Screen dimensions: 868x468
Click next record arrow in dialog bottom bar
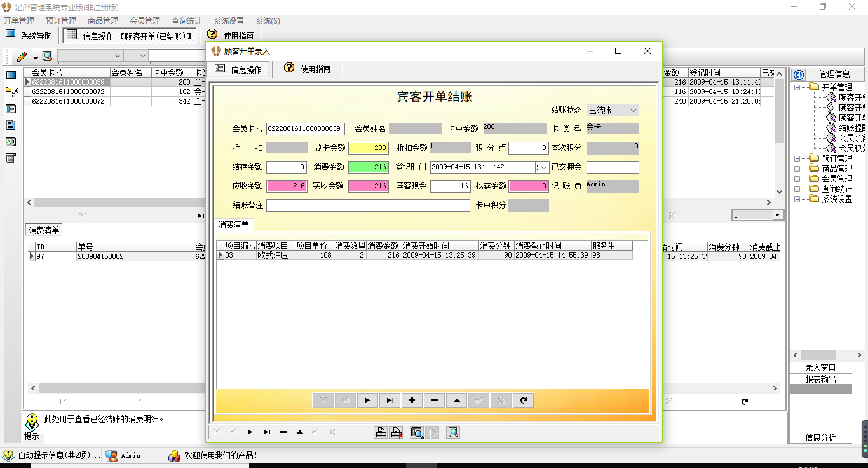pos(250,432)
